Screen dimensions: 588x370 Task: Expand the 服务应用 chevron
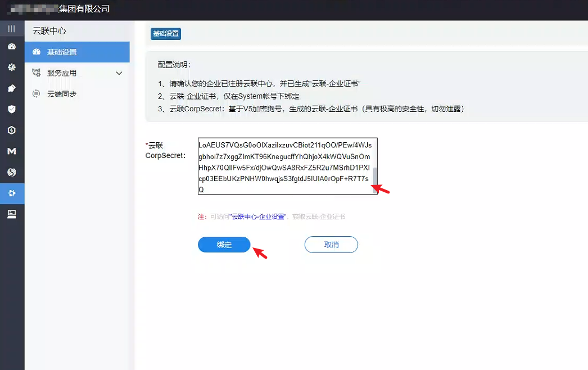click(119, 73)
